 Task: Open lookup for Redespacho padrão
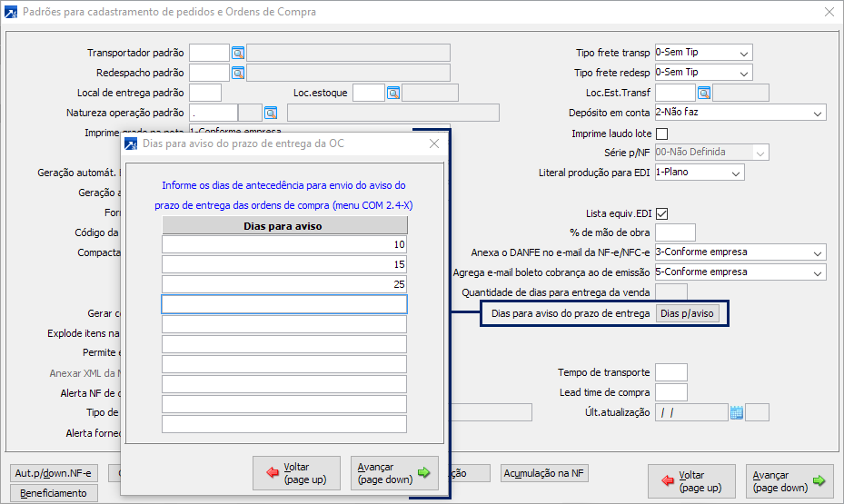pyautogui.click(x=238, y=73)
